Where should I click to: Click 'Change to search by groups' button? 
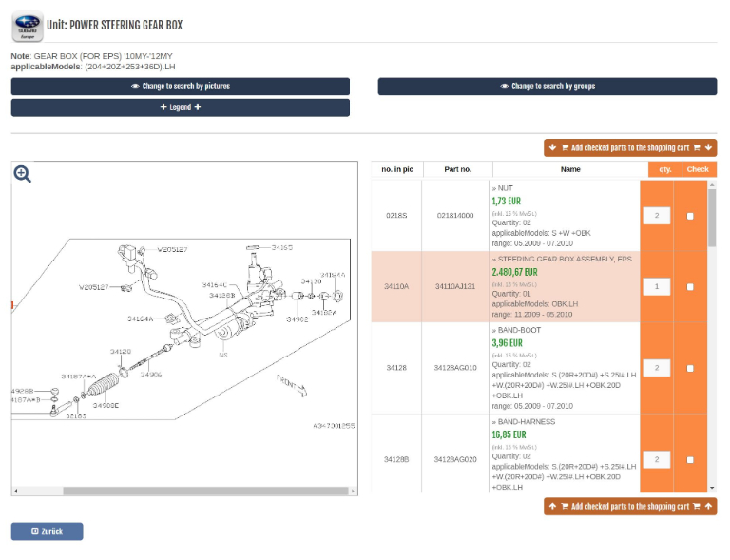pyautogui.click(x=547, y=87)
